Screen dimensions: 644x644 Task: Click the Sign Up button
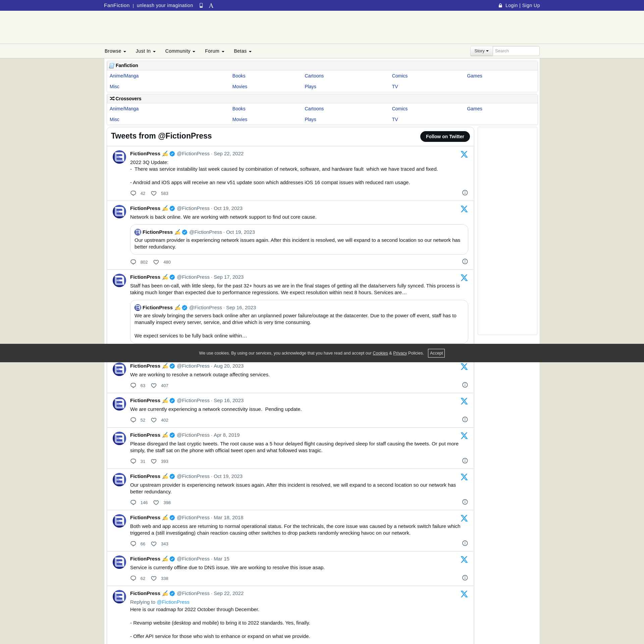(531, 5)
